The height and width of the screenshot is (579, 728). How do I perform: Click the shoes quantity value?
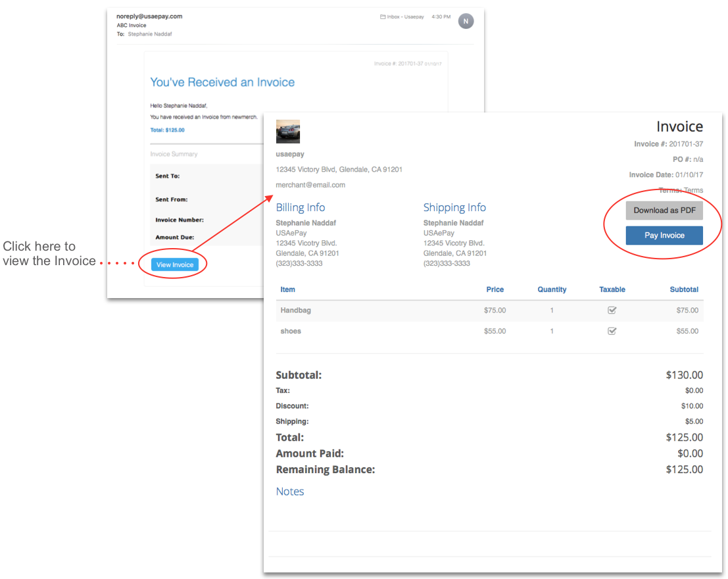pyautogui.click(x=552, y=331)
